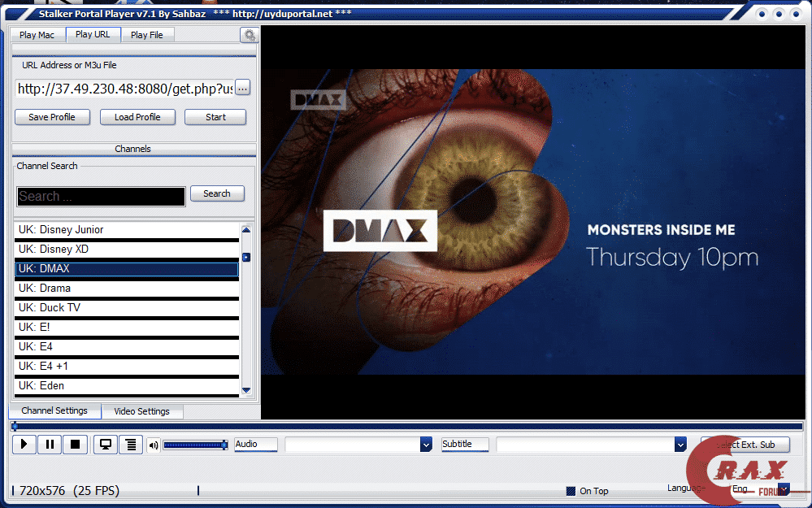Click the channel list scroll up arrow
The image size is (812, 508).
pyautogui.click(x=246, y=230)
